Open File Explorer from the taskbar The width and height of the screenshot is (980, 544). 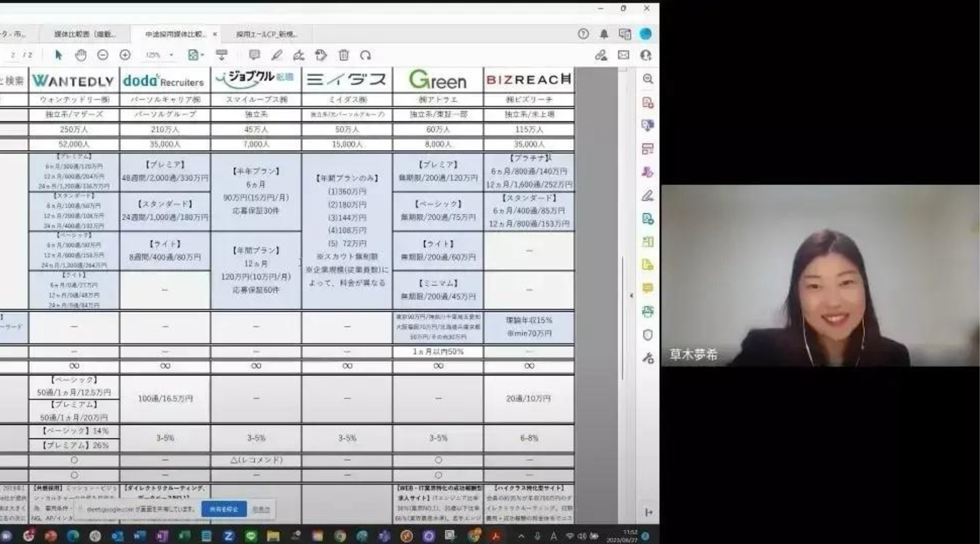pos(273,536)
